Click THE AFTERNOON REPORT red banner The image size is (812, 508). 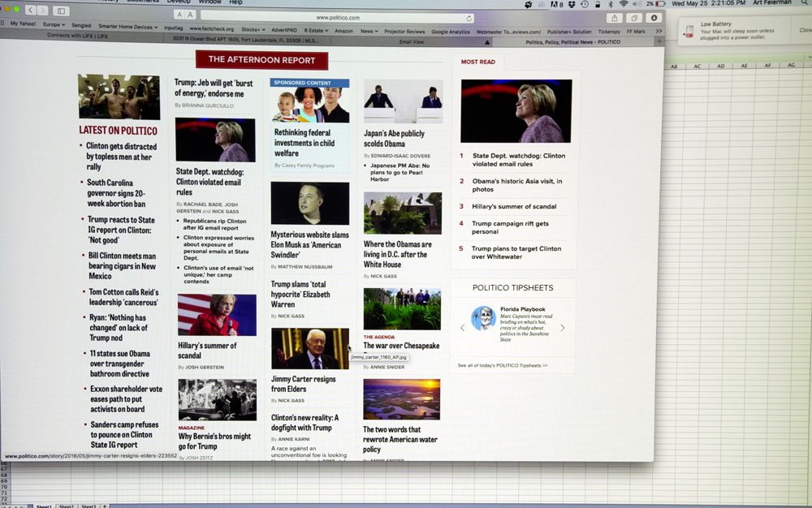point(261,60)
